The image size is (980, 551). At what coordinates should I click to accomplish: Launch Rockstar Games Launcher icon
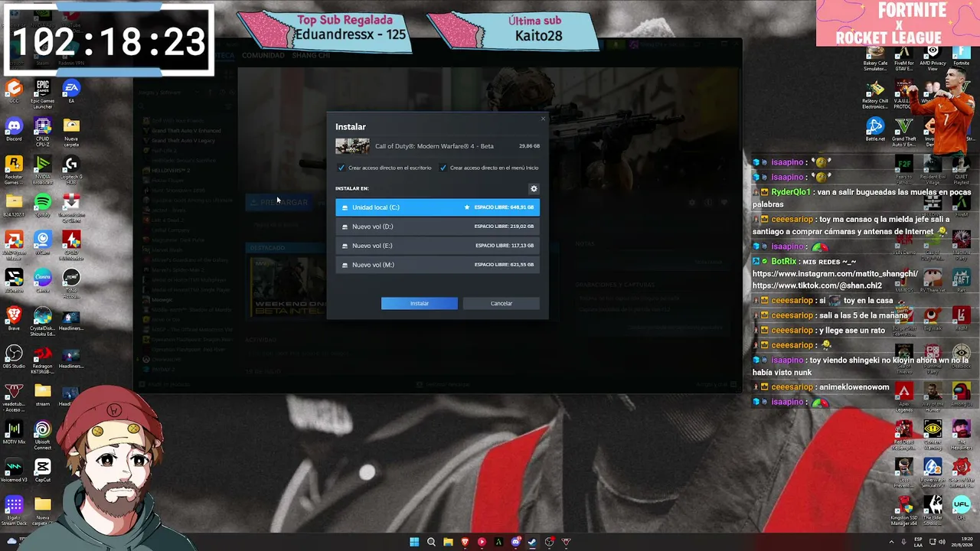point(14,170)
